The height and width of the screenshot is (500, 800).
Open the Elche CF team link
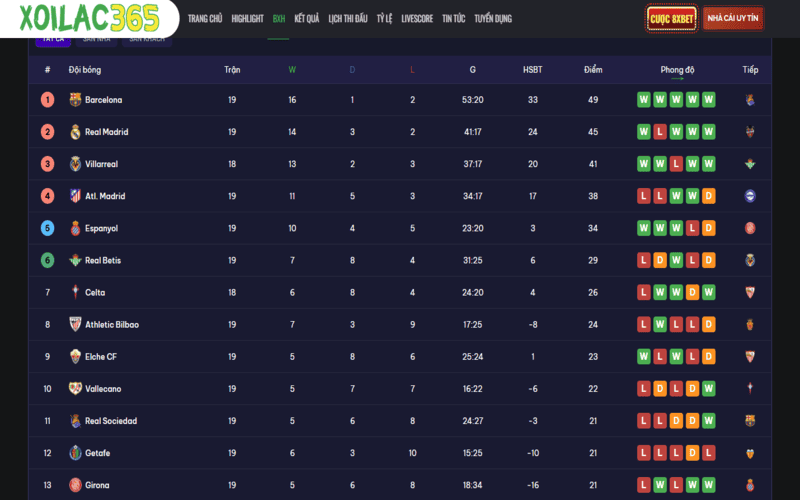coord(100,357)
